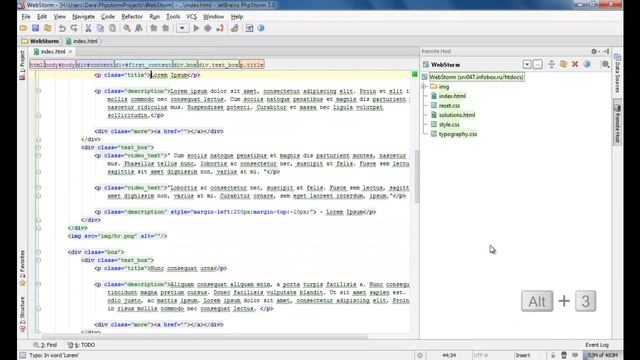Image resolution: width=640 pixels, height=360 pixels.
Task: Open the Tools menu
Action: tap(173, 17)
